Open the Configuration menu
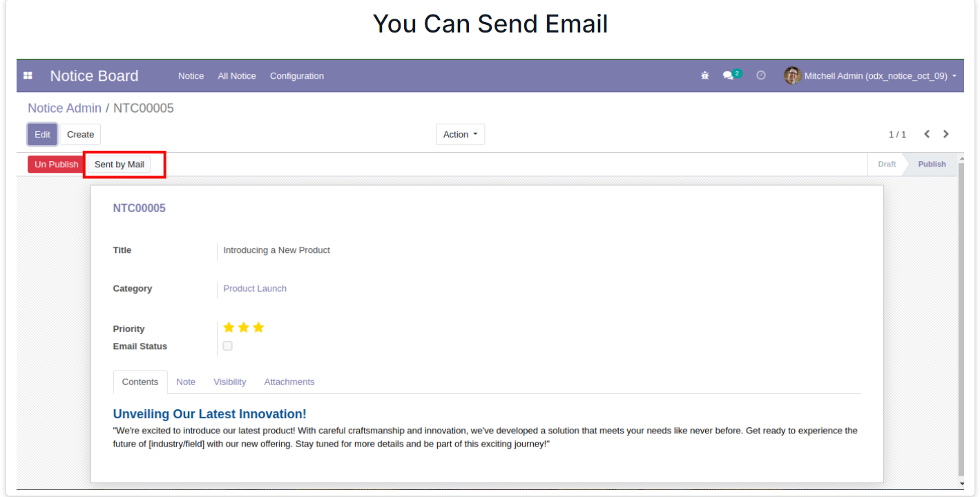 297,76
